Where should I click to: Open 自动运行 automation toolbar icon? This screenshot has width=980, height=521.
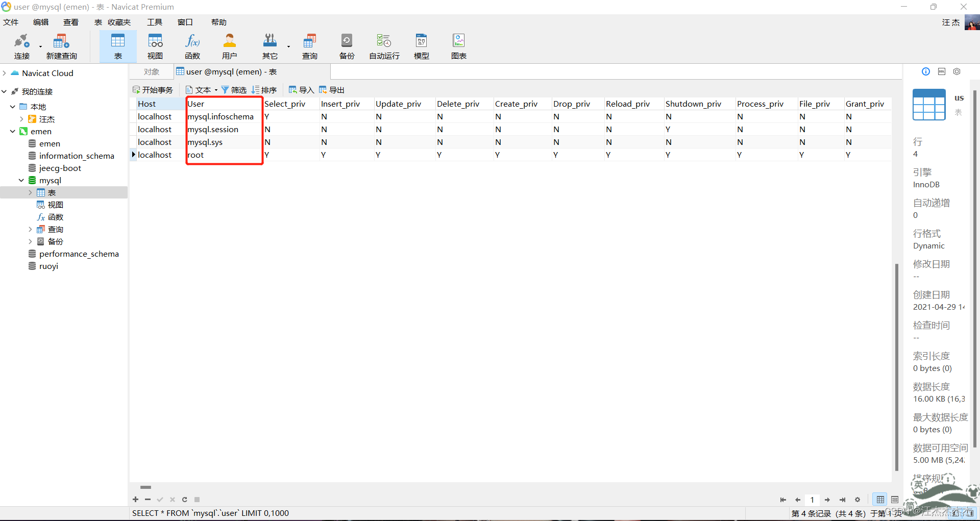tap(384, 46)
